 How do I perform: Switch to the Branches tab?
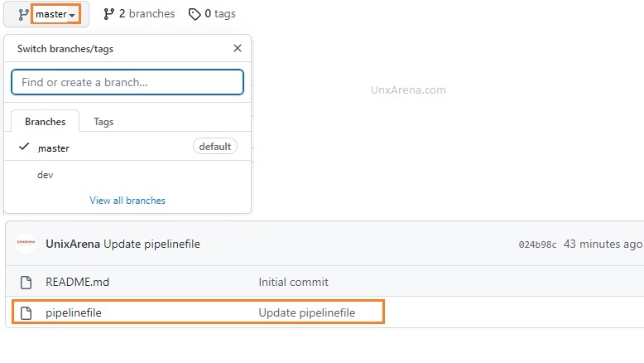point(46,122)
